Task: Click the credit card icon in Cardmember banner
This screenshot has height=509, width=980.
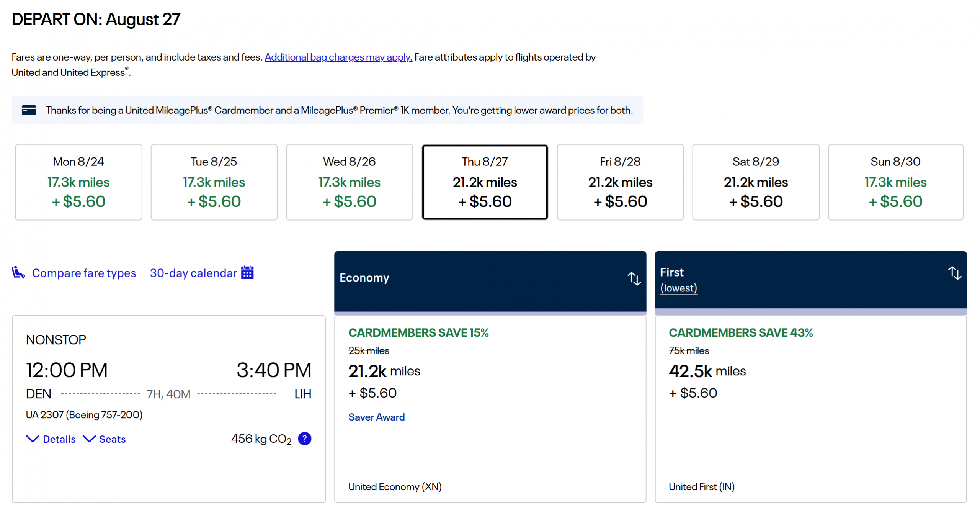Action: 29,110
